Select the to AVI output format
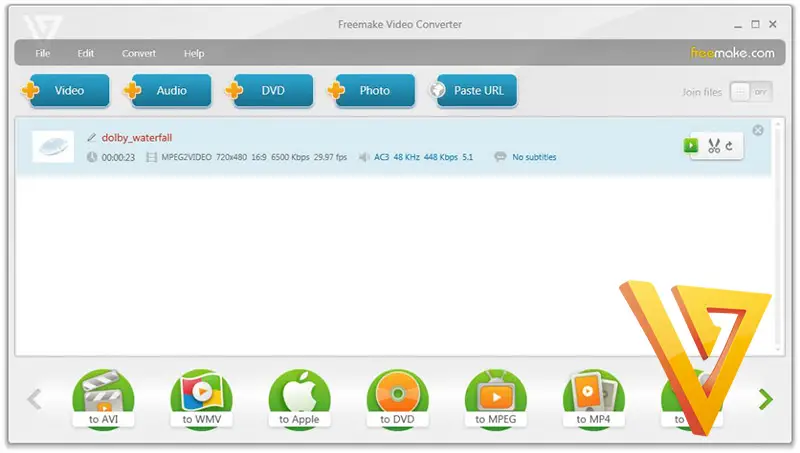Image resolution: width=800 pixels, height=453 pixels. pos(104,399)
